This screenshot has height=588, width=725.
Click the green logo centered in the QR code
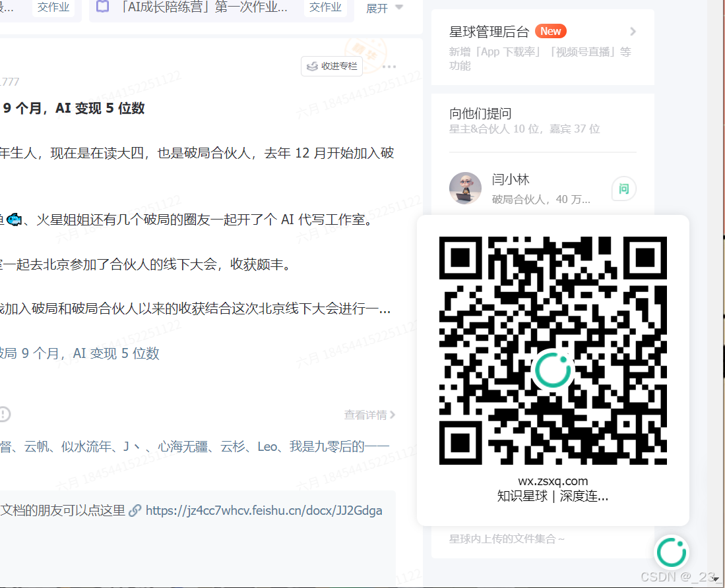coord(553,369)
